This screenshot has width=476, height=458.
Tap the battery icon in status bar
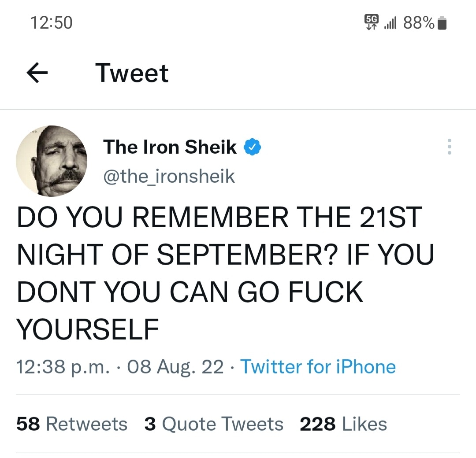point(443,23)
